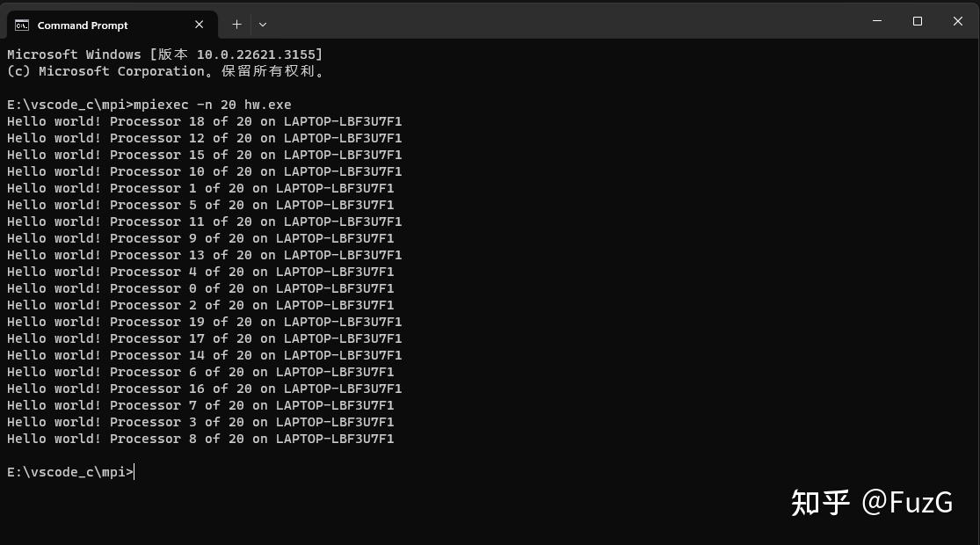Place cursor at the command prompt input line
Image resolution: width=980 pixels, height=545 pixels.
(134, 472)
